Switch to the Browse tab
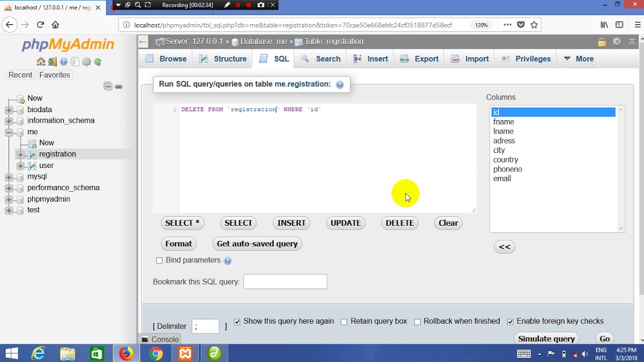 166,59
